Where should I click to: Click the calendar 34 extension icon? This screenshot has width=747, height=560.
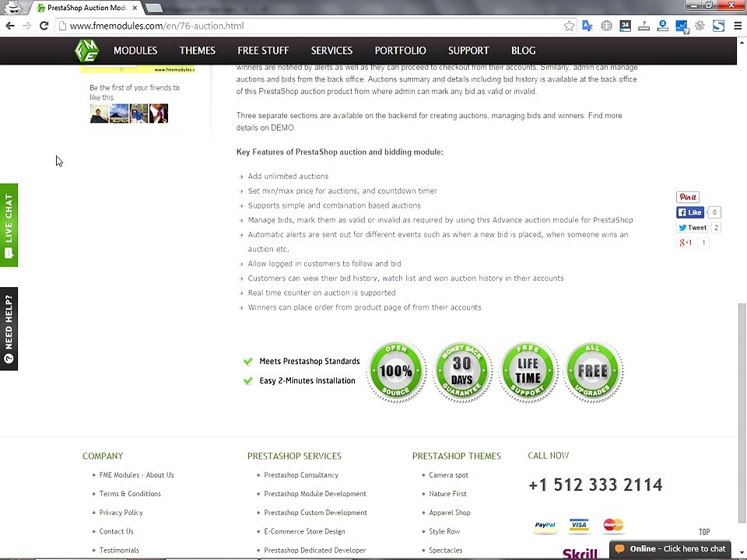pyautogui.click(x=625, y=26)
